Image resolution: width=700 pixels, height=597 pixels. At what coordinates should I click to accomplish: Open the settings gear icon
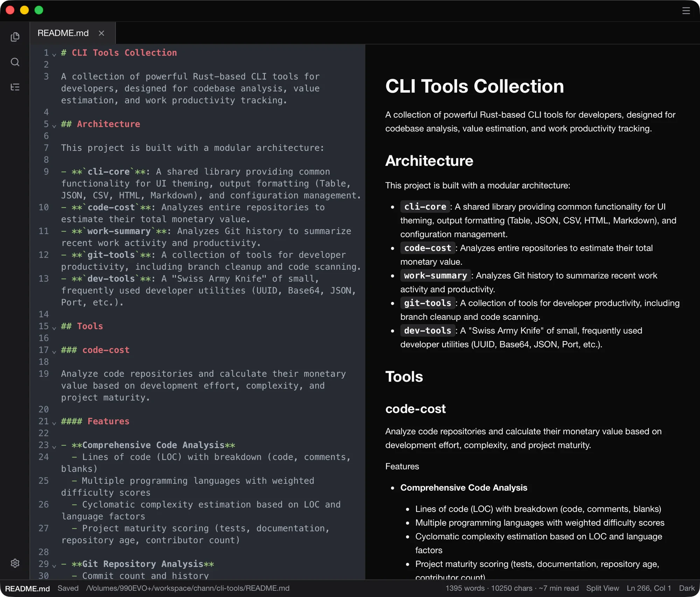pos(15,563)
